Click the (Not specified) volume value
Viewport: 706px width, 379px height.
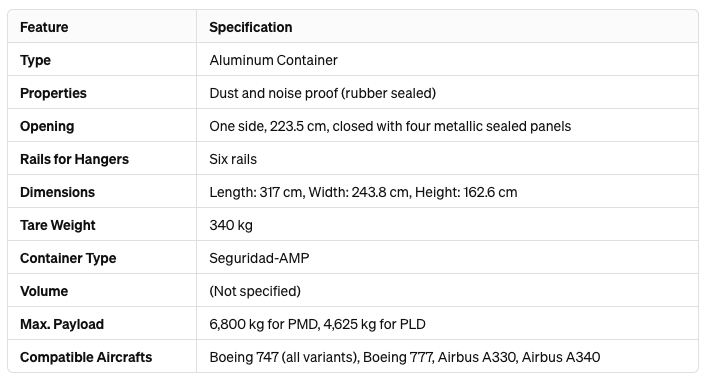pos(255,291)
